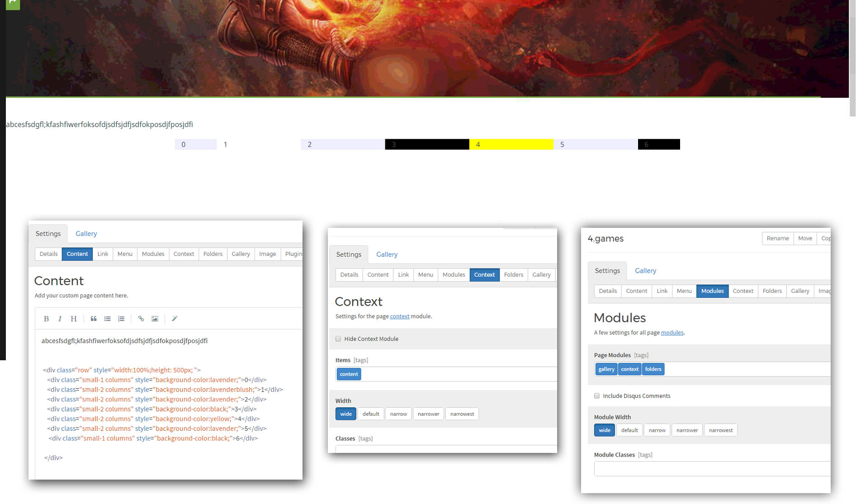856x504 pixels.
Task: Check Hide Context Module checkbox
Action: [x=338, y=339]
